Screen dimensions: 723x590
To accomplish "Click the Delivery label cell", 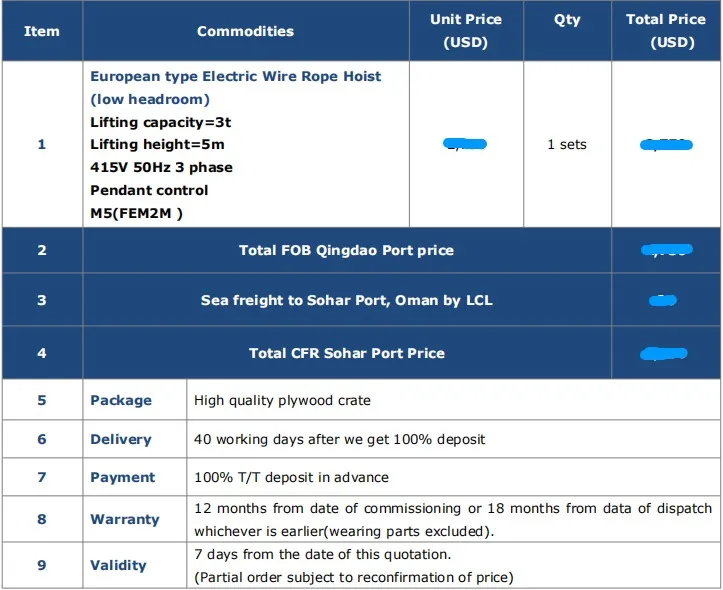I will pyautogui.click(x=121, y=439).
